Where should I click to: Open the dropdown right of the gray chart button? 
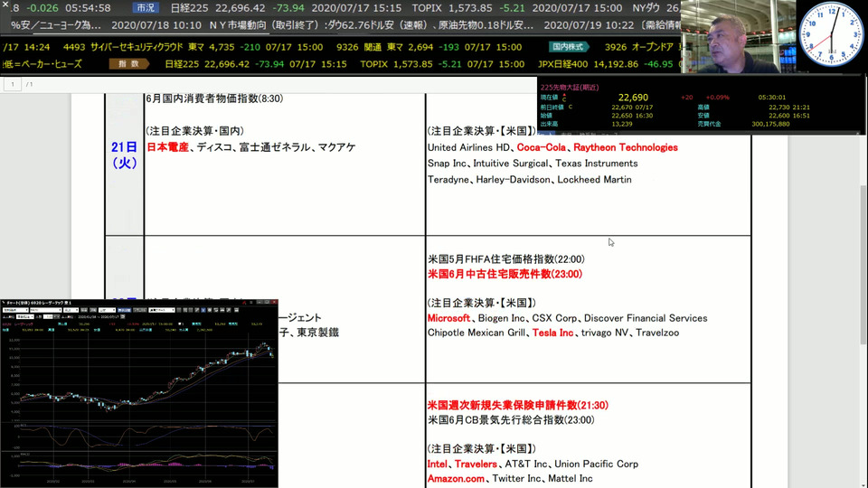[x=162, y=310]
